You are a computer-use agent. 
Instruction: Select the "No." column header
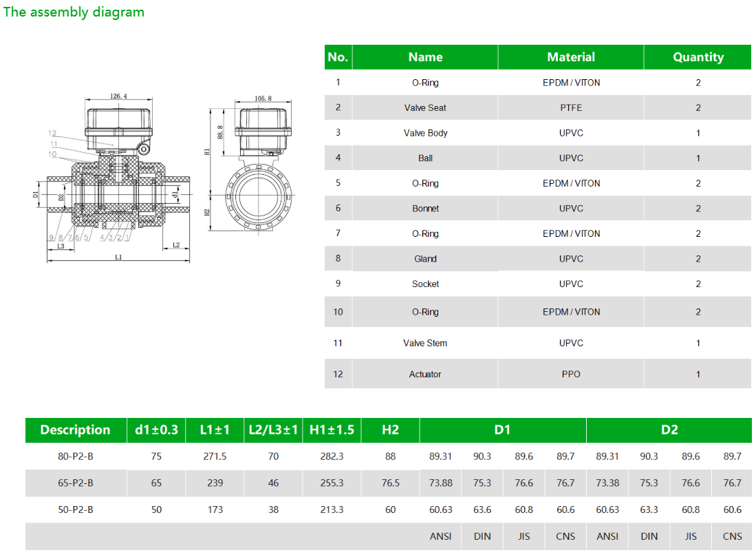338,57
